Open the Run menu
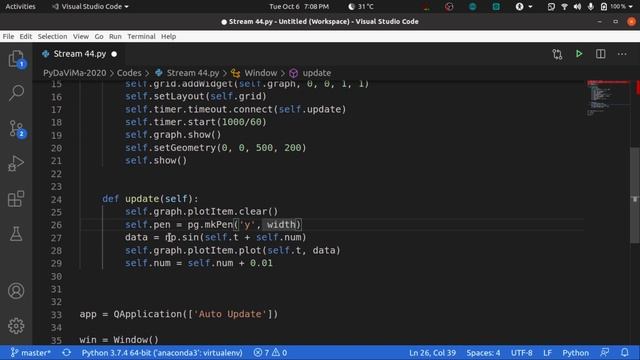 pyautogui.click(x=115, y=36)
